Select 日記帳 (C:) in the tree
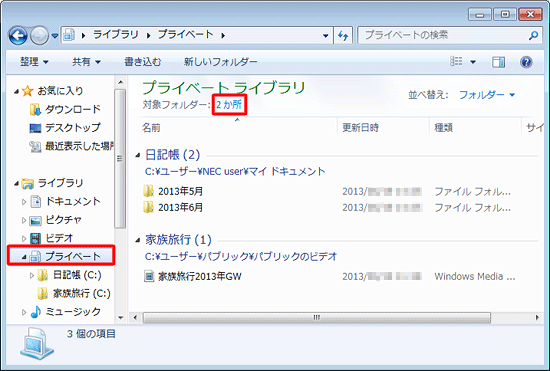550x371 pixels. point(77,275)
